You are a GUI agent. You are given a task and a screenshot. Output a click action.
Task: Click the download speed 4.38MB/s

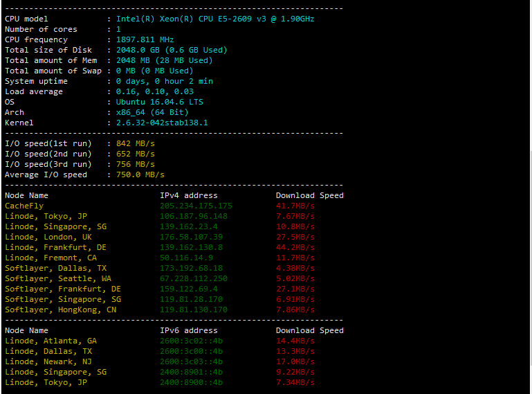coord(295,269)
